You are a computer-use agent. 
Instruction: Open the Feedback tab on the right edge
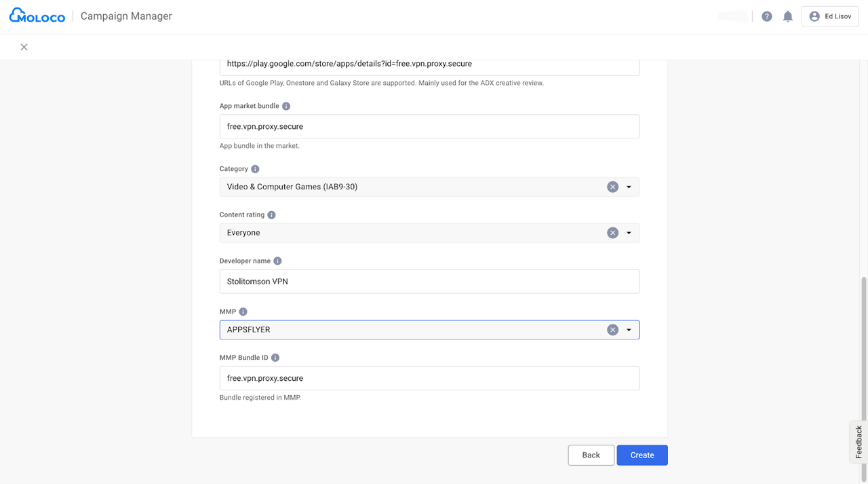(857, 442)
